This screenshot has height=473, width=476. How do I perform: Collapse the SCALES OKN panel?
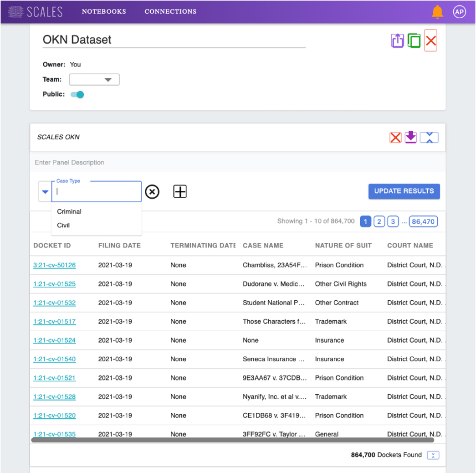pos(429,137)
